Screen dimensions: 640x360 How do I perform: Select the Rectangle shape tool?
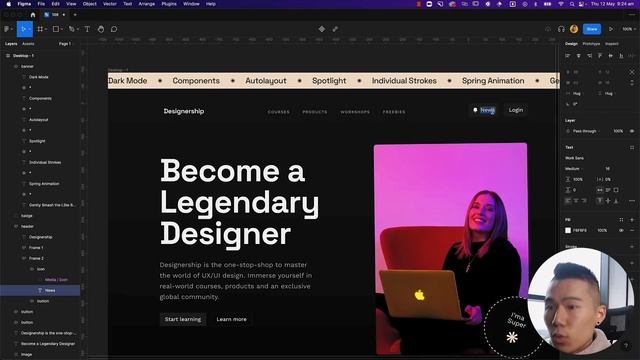[x=56, y=29]
